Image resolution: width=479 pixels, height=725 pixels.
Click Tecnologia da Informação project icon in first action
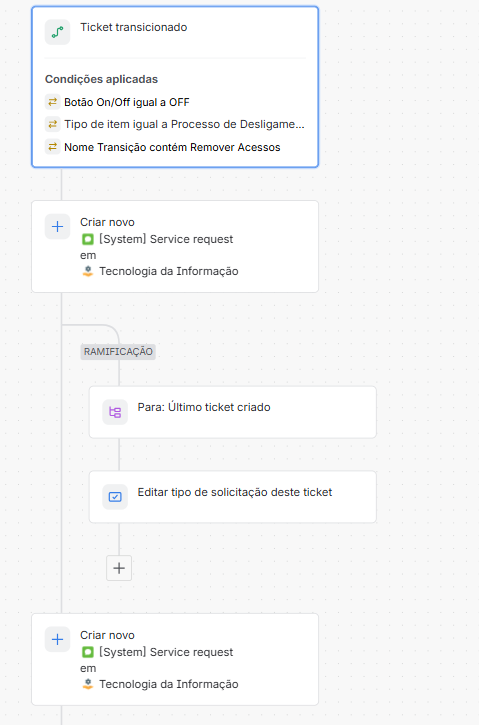pos(88,271)
